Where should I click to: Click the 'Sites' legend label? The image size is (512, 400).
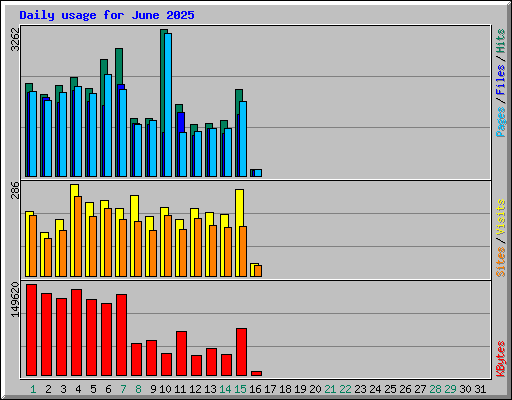[501, 262]
